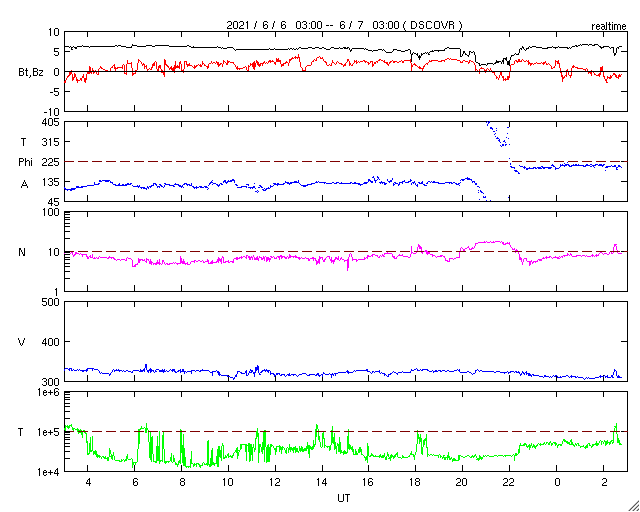640x512 pixels.
Task: Click the '1e+4' temperature tick label
Action: click(48, 472)
